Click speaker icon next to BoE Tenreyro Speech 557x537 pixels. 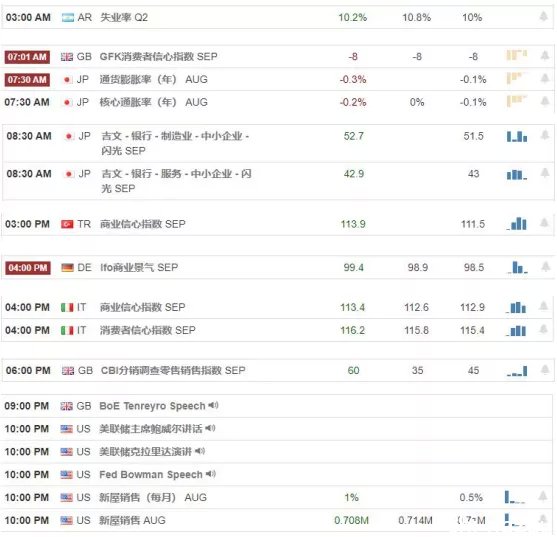point(213,405)
